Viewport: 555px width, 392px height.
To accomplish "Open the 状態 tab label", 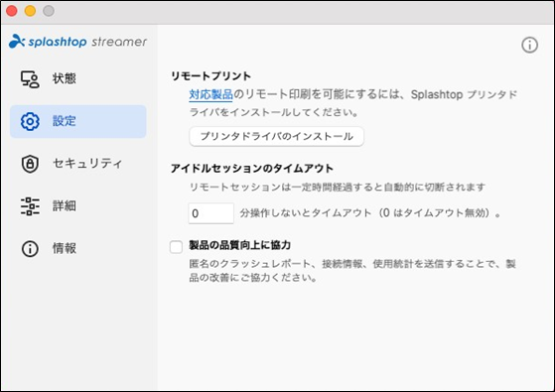I will pos(65,78).
